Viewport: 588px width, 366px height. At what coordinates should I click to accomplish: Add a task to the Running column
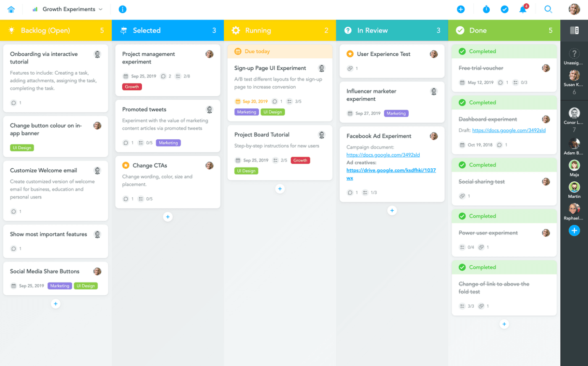(x=280, y=189)
